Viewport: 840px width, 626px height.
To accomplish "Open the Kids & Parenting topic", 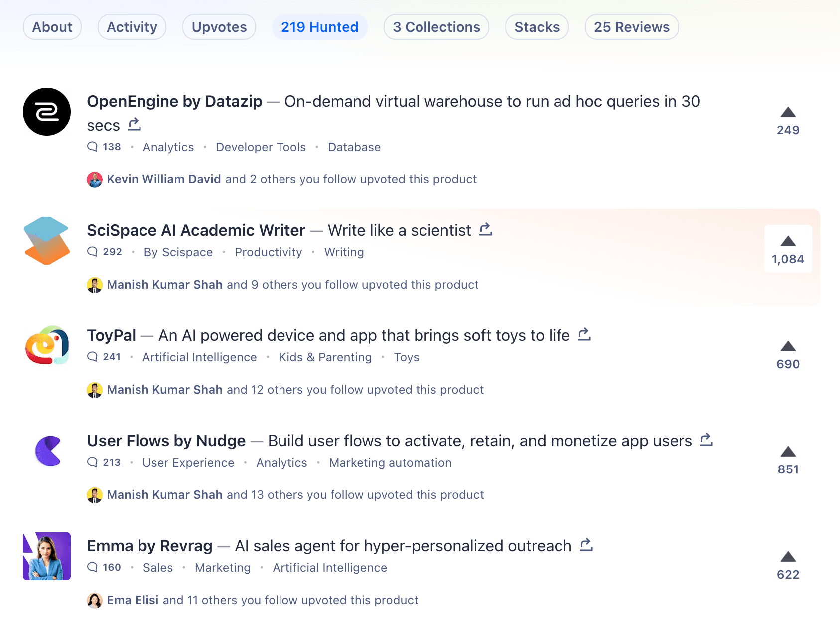I will pyautogui.click(x=325, y=357).
